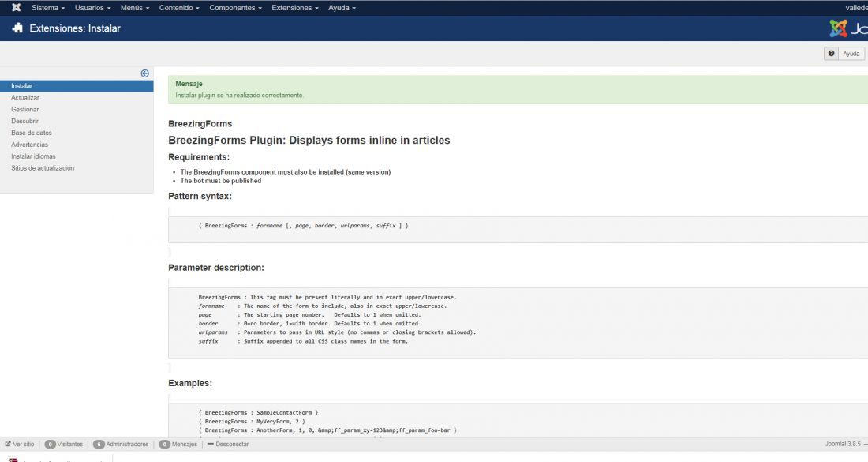Expand the Menús dropdown
This screenshot has width=868, height=462.
tap(134, 8)
